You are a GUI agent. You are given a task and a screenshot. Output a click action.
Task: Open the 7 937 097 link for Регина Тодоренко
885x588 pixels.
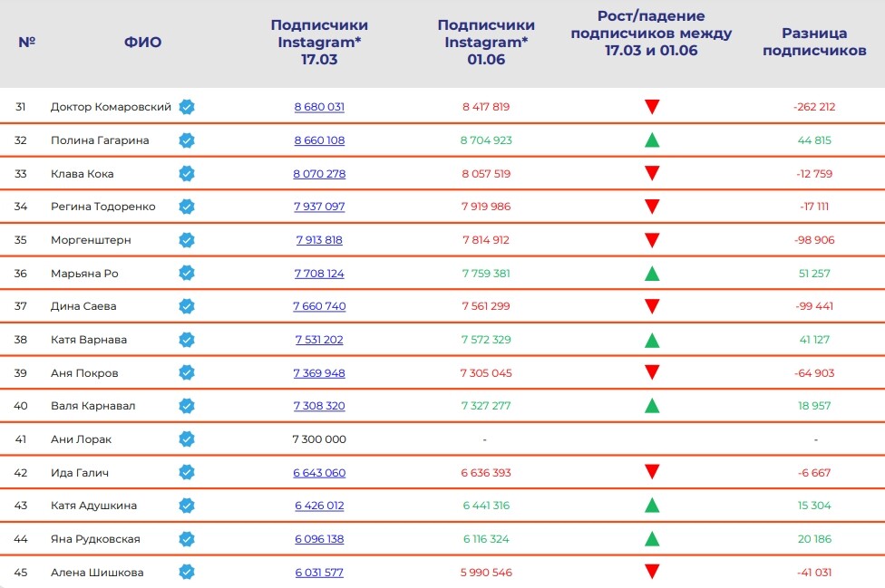click(x=319, y=207)
